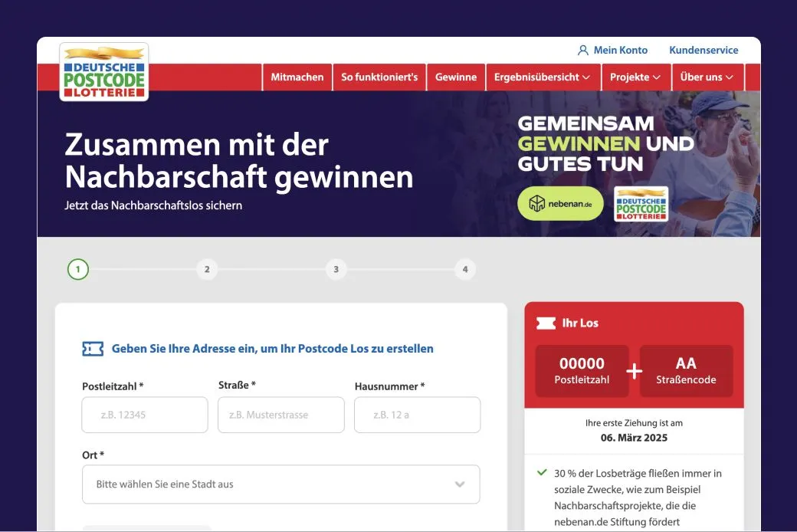Viewport: 797px width, 532px height.
Task: Open the Gewinne menu item
Action: (456, 77)
